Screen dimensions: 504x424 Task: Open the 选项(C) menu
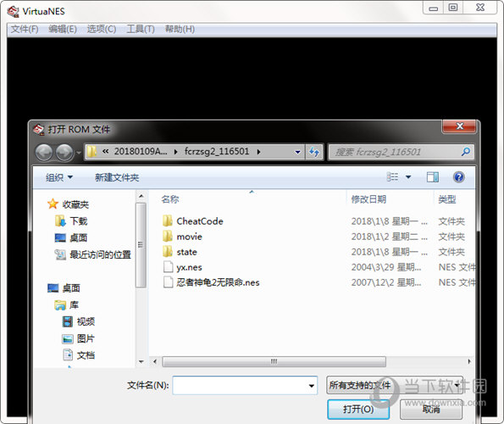click(x=102, y=30)
